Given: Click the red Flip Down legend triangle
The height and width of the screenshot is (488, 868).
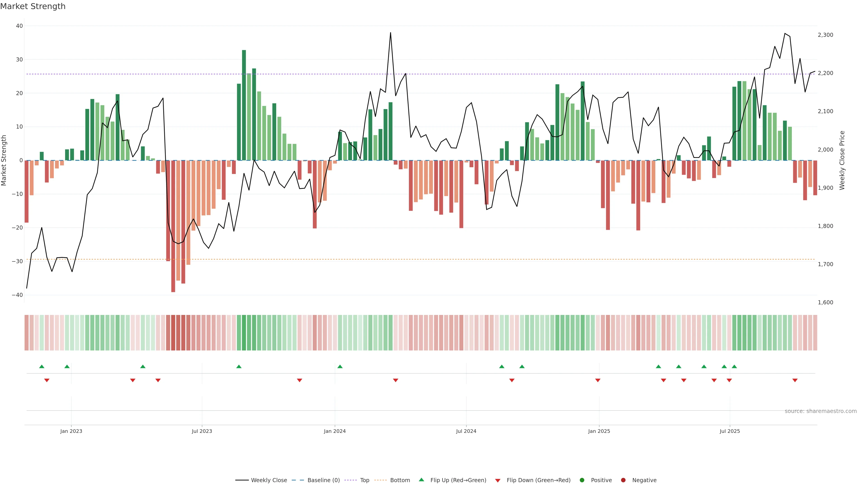Looking at the screenshot, I should coord(498,481).
